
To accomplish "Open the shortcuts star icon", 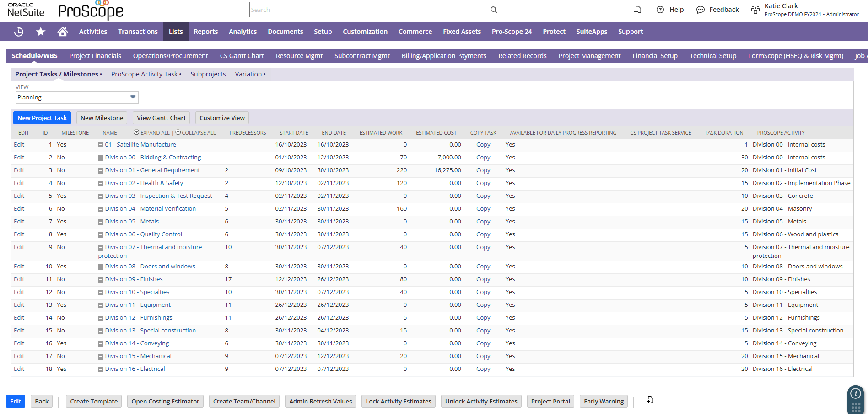I will [x=41, y=31].
